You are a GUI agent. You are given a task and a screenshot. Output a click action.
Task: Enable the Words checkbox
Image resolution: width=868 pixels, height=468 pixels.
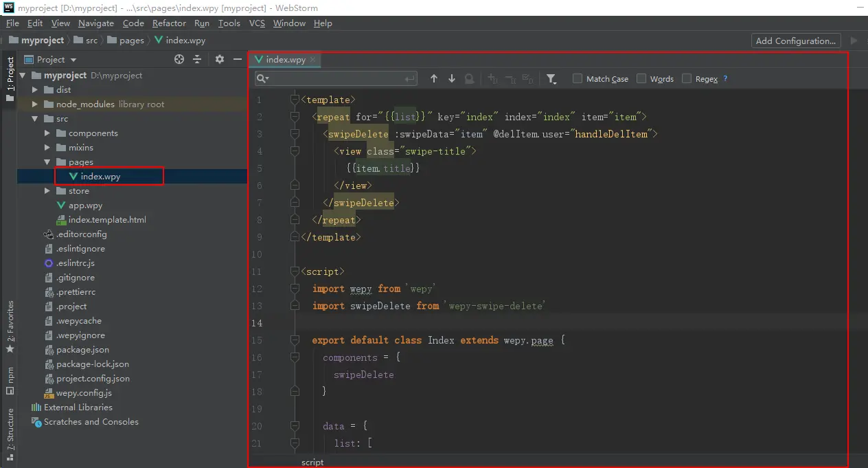(x=641, y=78)
